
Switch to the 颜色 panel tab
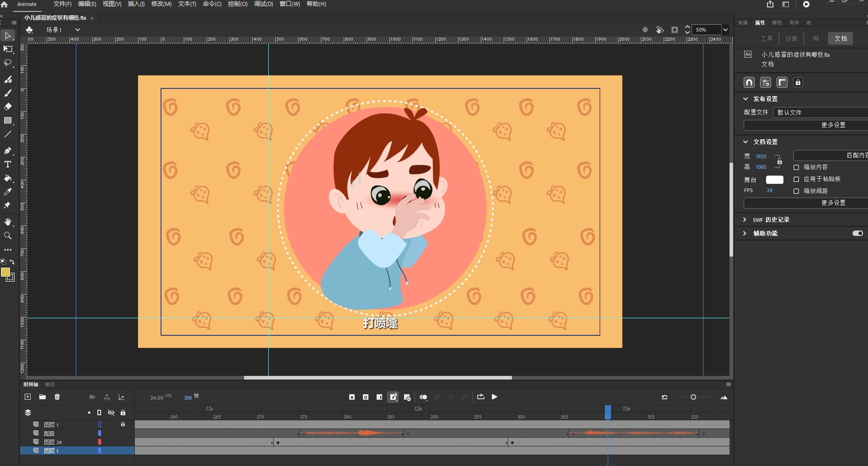777,22
